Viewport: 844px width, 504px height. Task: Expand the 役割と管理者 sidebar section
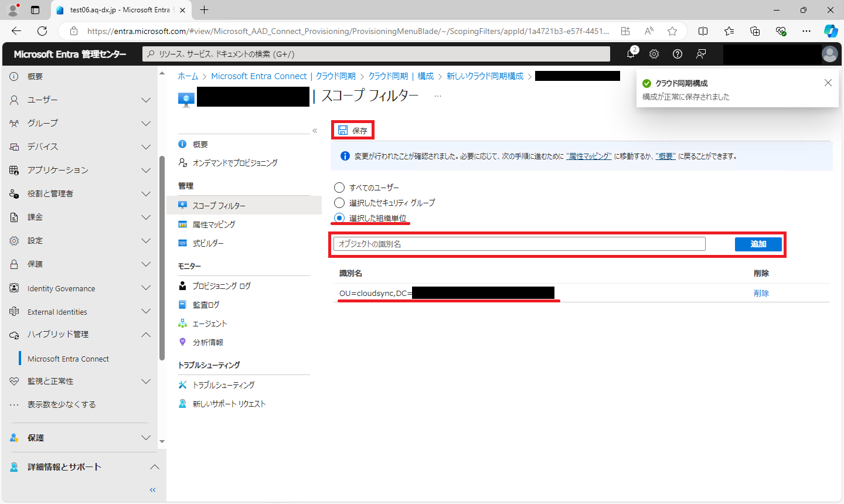click(146, 193)
